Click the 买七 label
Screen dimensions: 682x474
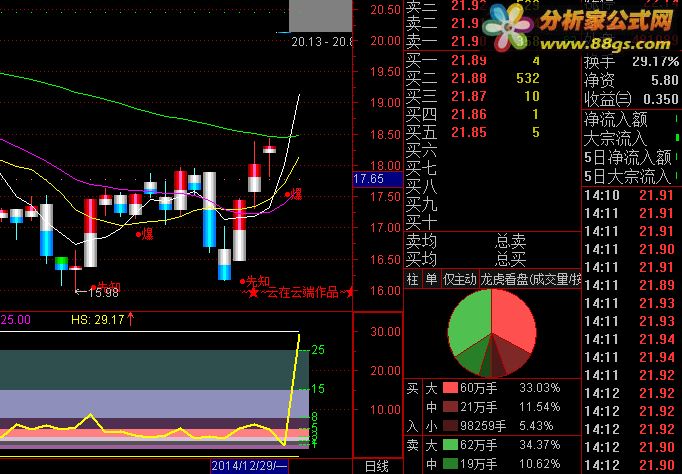pyautogui.click(x=421, y=168)
